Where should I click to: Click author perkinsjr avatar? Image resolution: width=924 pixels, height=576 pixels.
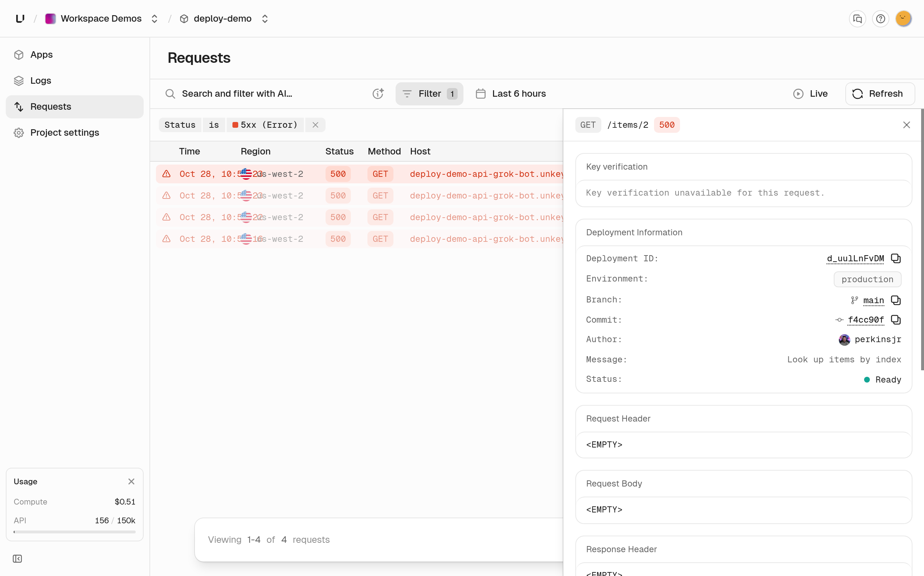[844, 339]
